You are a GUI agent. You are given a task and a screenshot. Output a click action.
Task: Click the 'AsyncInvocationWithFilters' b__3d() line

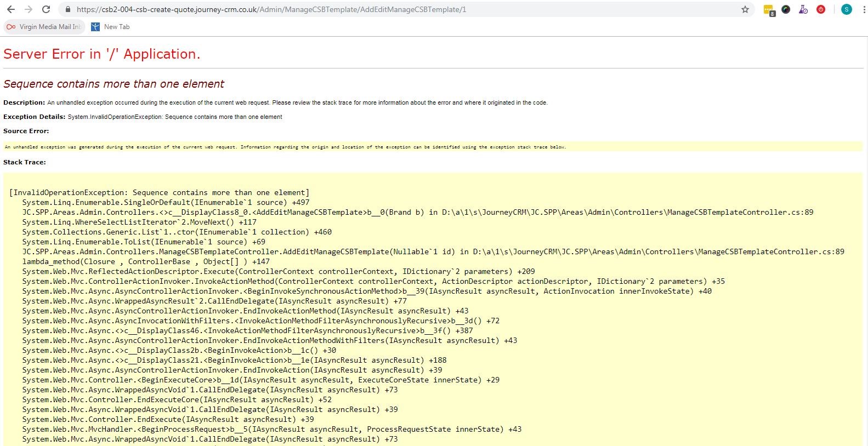click(x=261, y=321)
